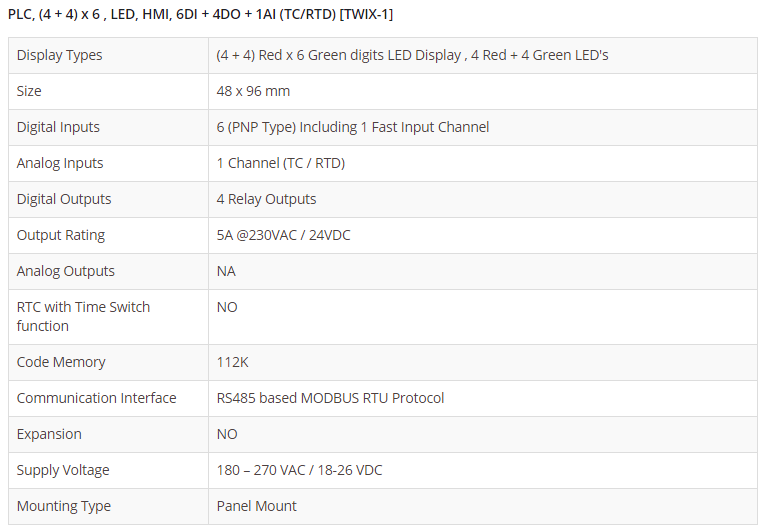Click the "Digital Inputs" row label
Viewport: 769px width, 531px height.
[58, 127]
